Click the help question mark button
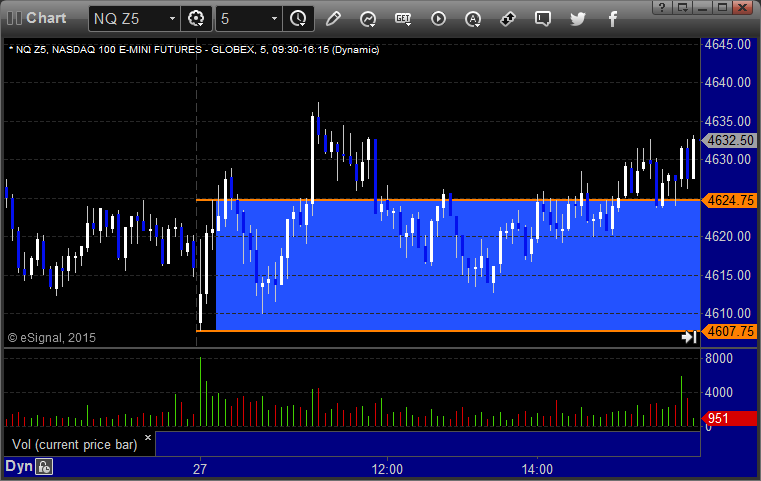 (x=662, y=7)
